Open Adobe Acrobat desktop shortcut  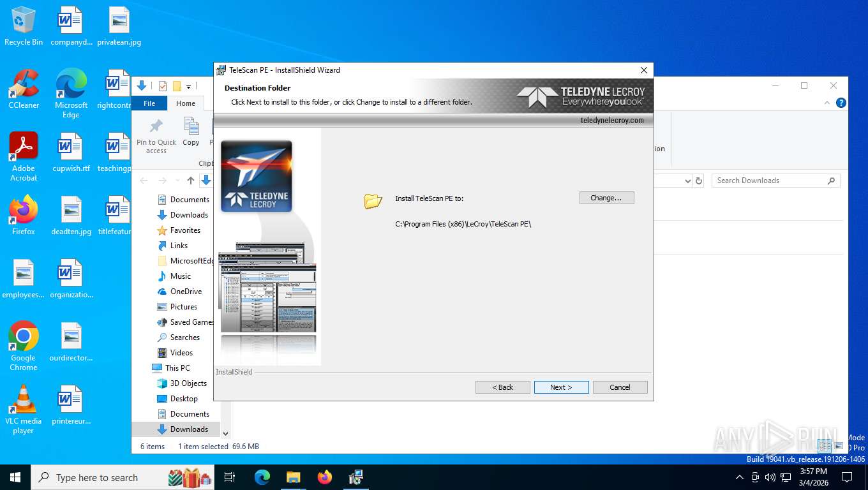click(x=24, y=157)
